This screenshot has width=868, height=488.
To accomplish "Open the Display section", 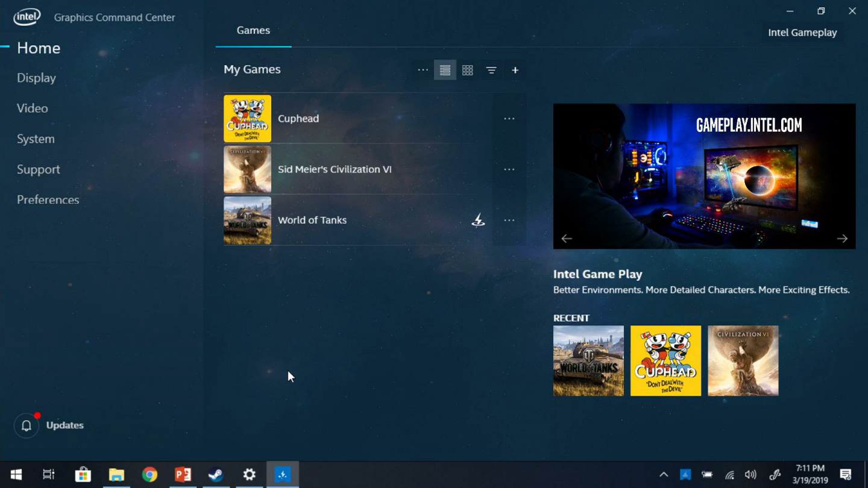I will (36, 78).
